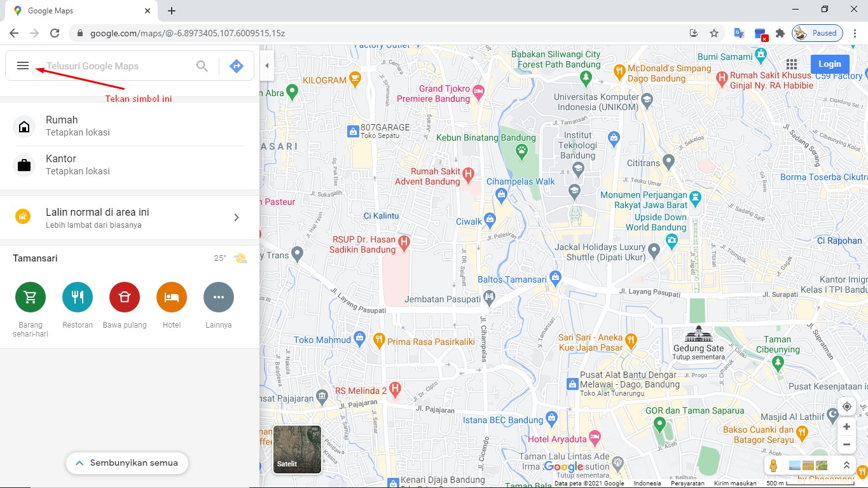Click the Paused profile button
868x488 pixels.
(x=817, y=33)
